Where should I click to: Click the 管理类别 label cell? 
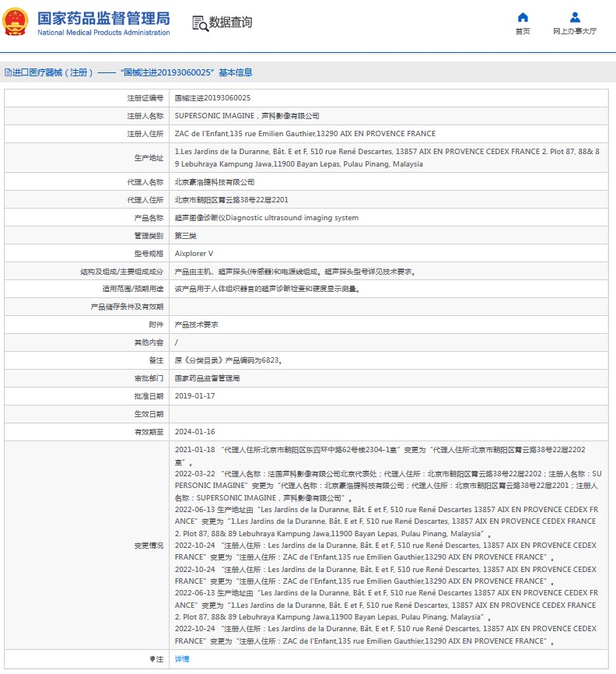coord(87,236)
